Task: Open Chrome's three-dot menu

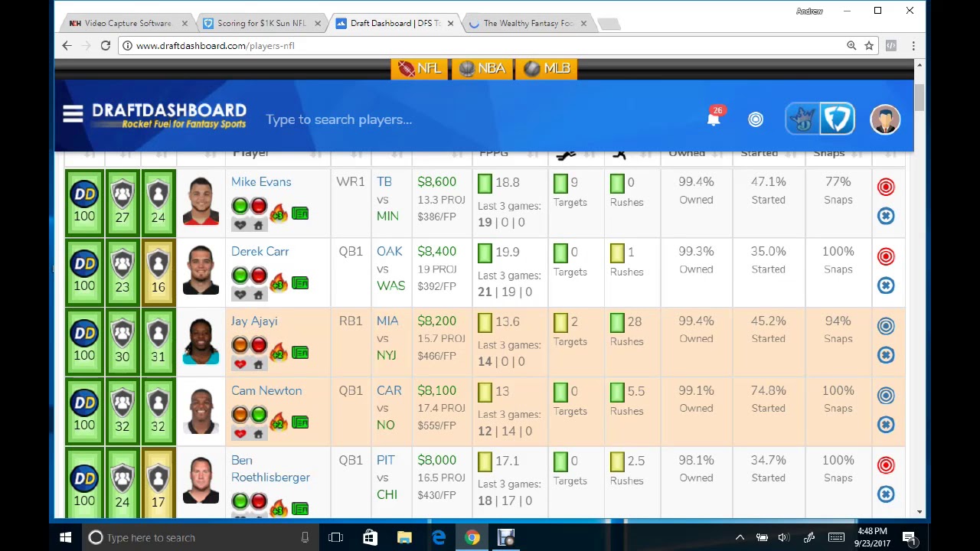Action: 913,46
